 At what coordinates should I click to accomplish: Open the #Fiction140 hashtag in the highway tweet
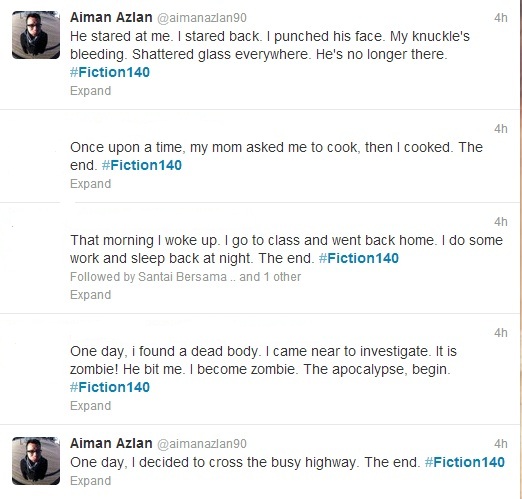point(465,462)
